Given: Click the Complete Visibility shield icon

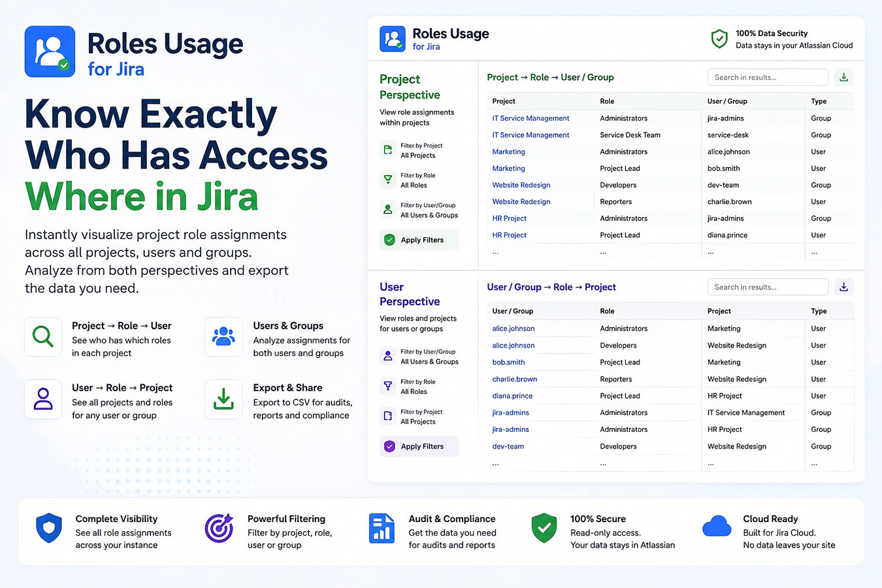Looking at the screenshot, I should click(x=49, y=528).
